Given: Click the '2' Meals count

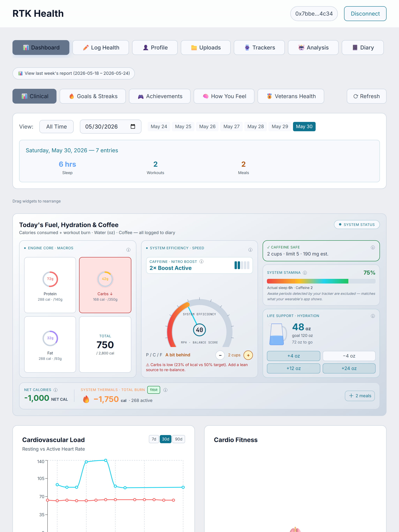Looking at the screenshot, I should (244, 164).
